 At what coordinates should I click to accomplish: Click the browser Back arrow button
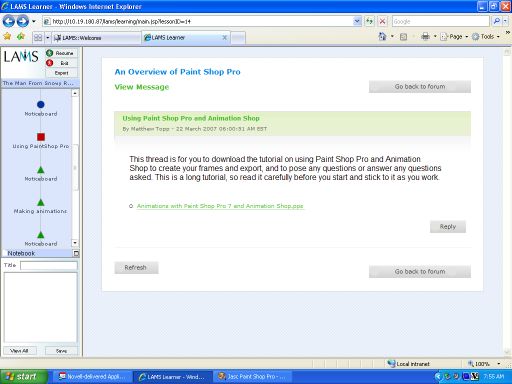coord(9,22)
